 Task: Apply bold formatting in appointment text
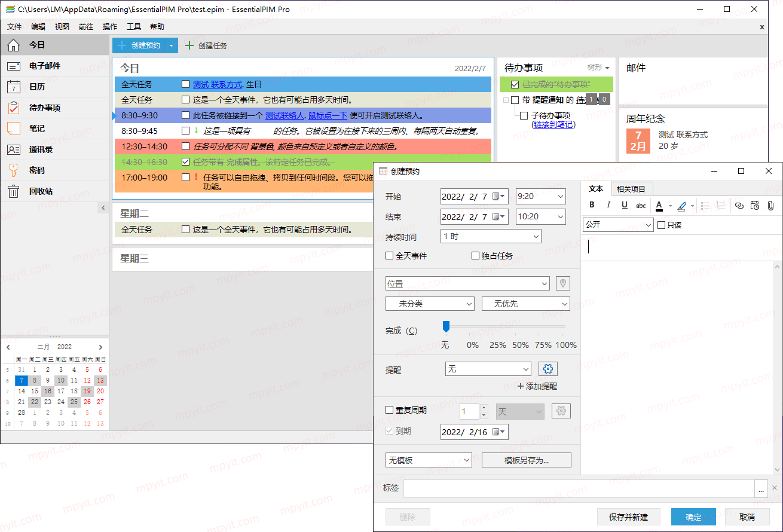point(592,205)
